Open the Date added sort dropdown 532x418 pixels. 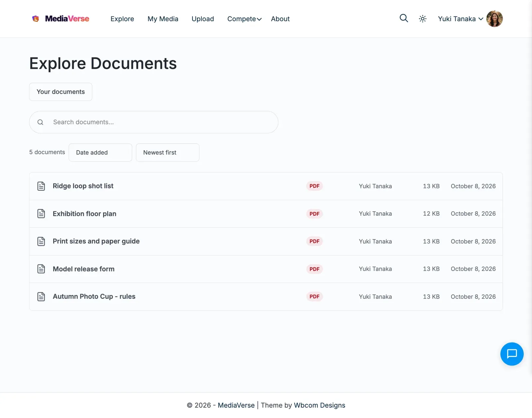tap(100, 153)
